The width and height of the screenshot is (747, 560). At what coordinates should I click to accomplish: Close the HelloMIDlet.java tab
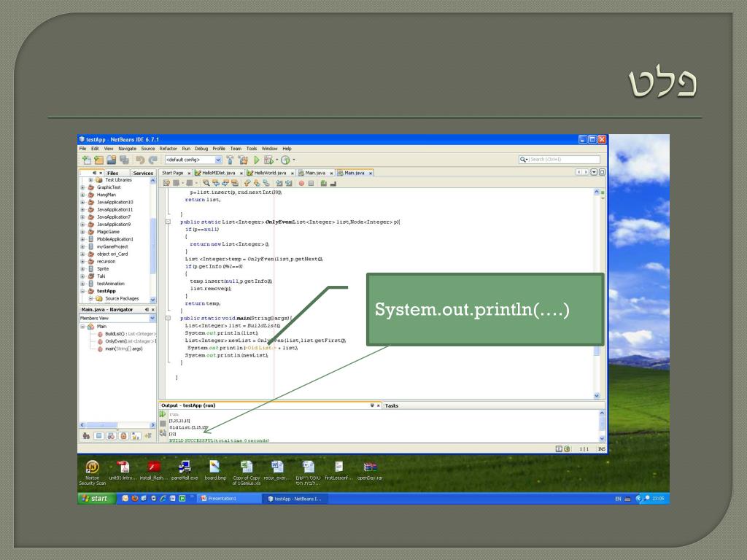coord(241,174)
